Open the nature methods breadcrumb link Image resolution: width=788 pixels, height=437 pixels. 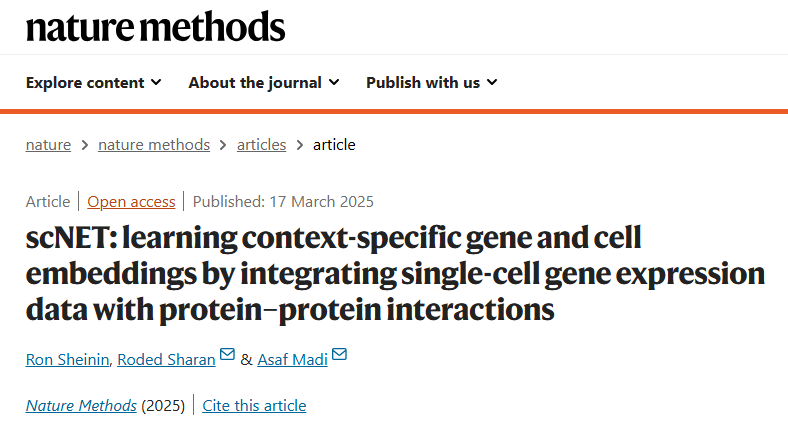pos(154,145)
